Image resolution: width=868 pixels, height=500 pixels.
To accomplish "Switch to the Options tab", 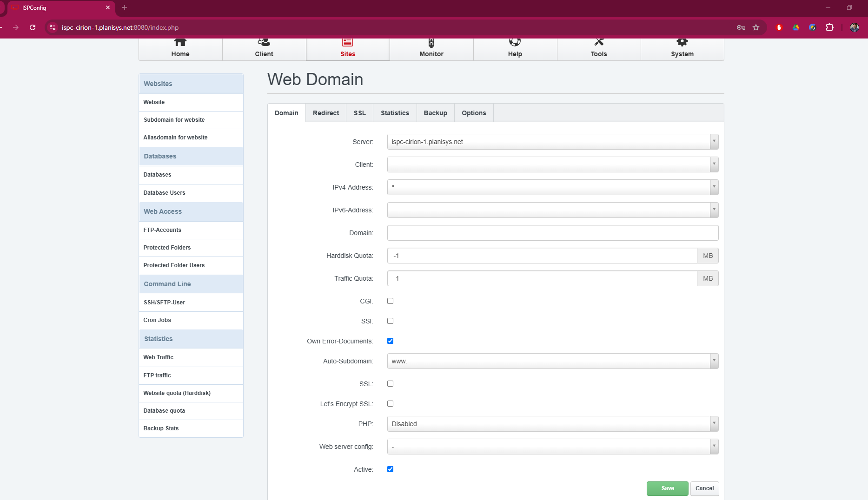I will [474, 113].
